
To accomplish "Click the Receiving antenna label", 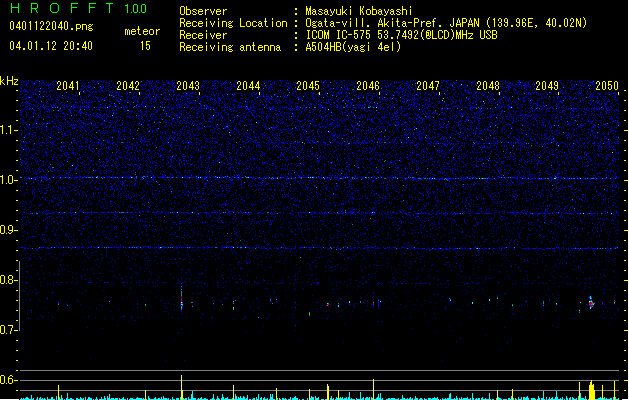I will click(230, 47).
